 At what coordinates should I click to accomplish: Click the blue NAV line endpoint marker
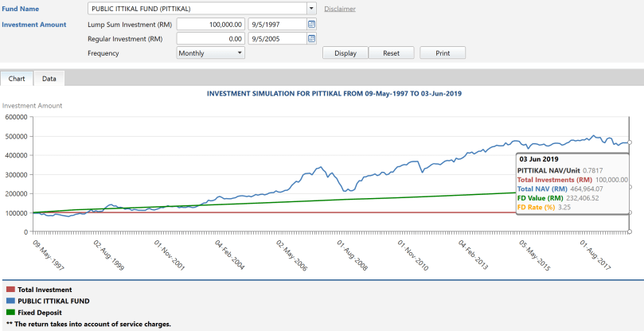click(x=630, y=142)
